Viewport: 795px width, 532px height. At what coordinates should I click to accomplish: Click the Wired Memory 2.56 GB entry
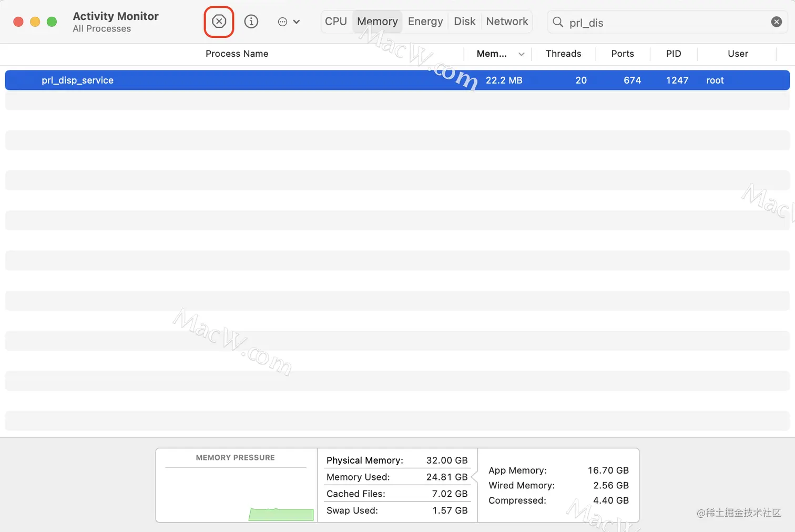[558, 486]
